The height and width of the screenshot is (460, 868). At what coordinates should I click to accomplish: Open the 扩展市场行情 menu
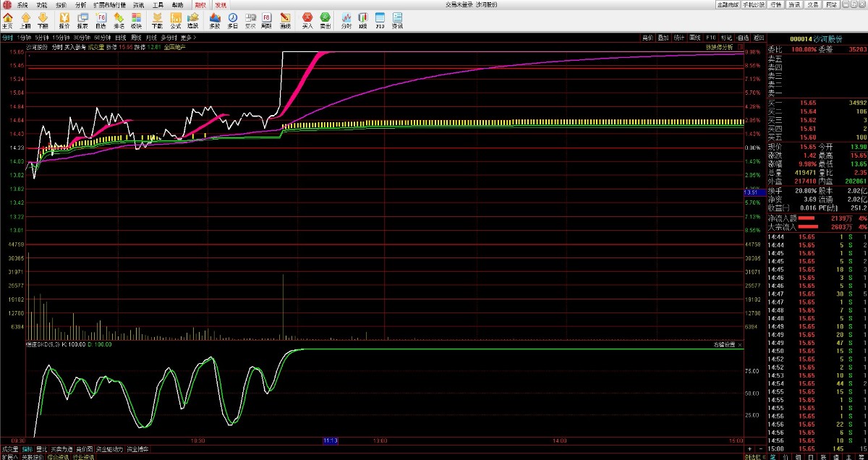[109, 4]
